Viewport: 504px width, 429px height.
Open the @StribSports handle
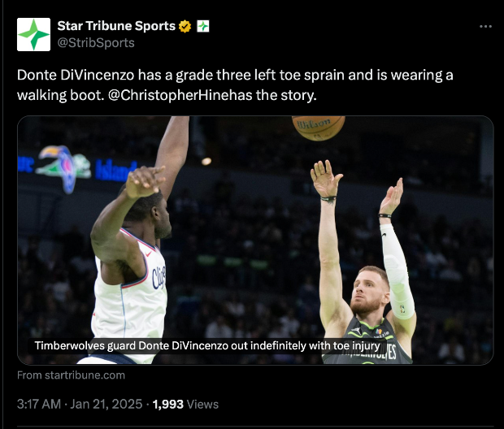tap(96, 43)
